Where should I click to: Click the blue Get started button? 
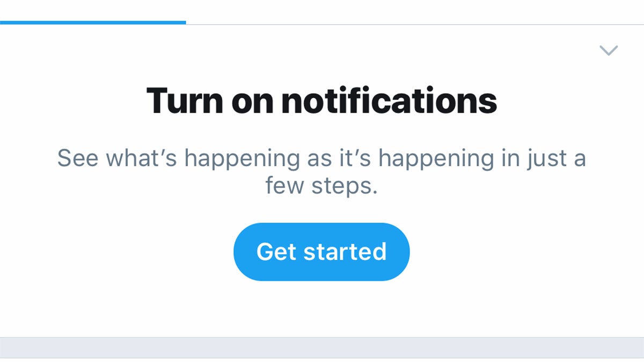[x=321, y=252]
